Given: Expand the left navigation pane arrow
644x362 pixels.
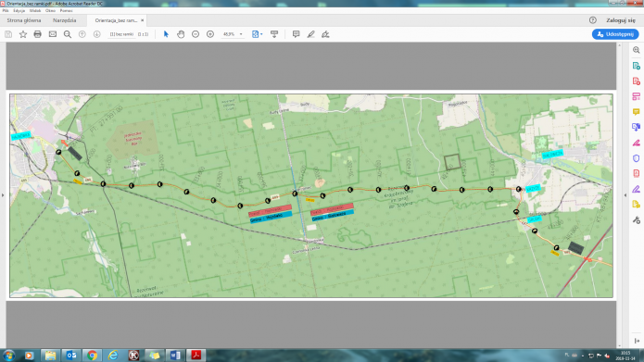Looking at the screenshot, I should point(3,195).
